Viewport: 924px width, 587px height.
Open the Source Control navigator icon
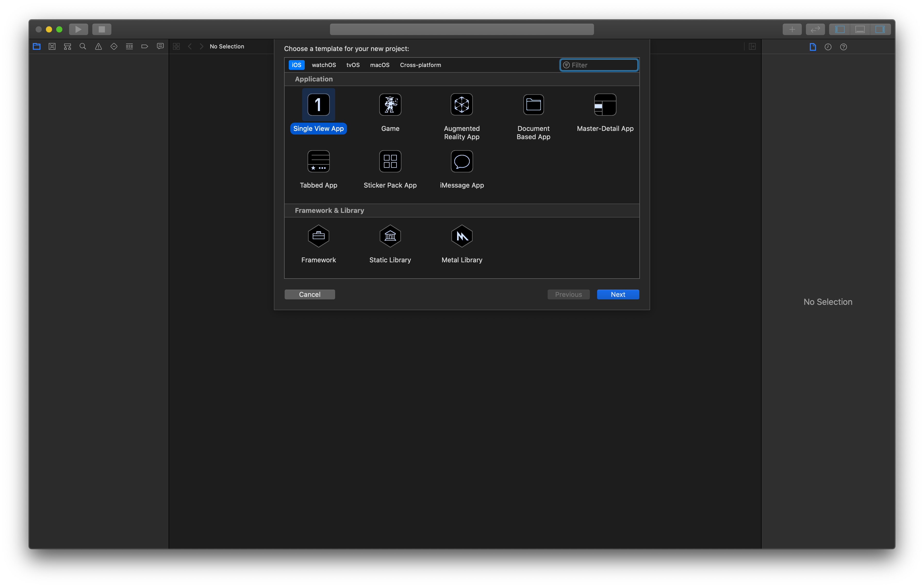[52, 46]
